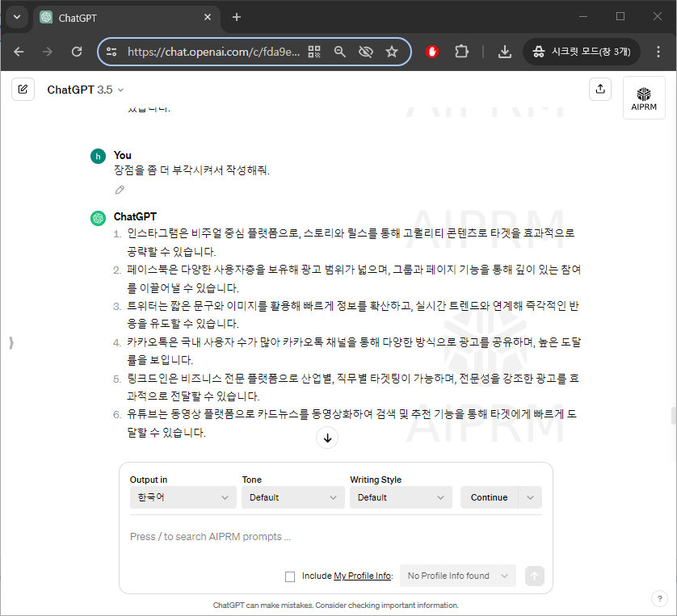
Task: Open the My Profile Info link
Action: click(x=362, y=576)
